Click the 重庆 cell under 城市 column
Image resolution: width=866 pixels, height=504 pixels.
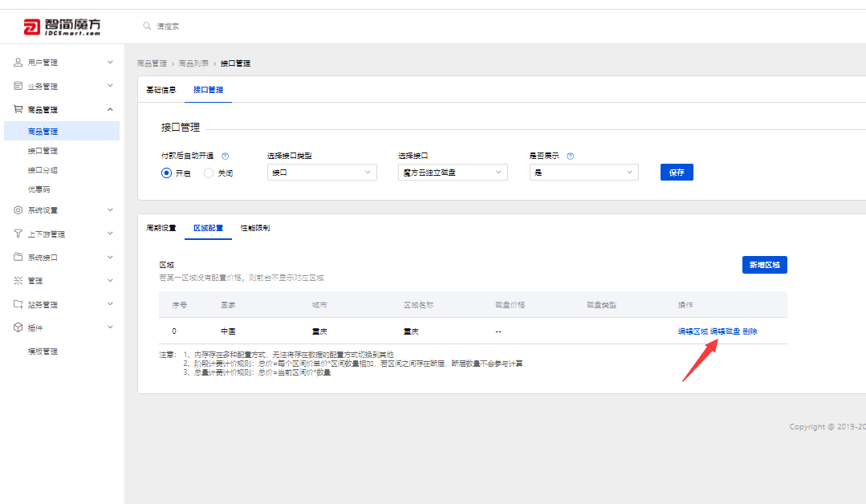coord(319,331)
